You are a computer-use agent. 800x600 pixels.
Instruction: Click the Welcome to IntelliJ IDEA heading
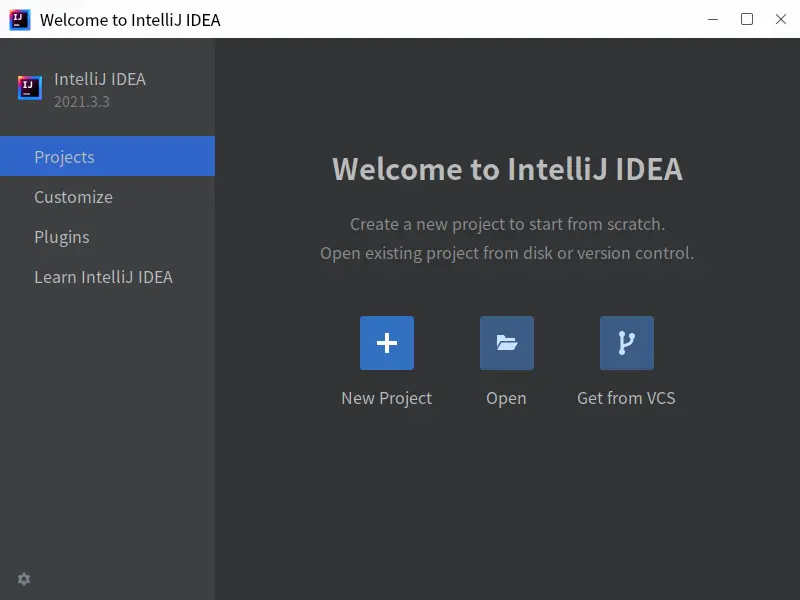pyautogui.click(x=507, y=169)
